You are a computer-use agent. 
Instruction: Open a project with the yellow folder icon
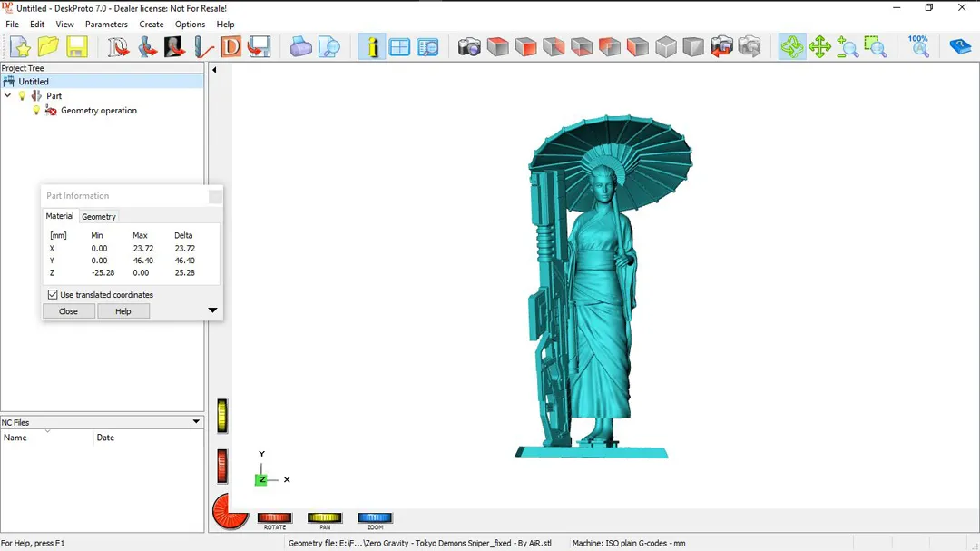48,47
